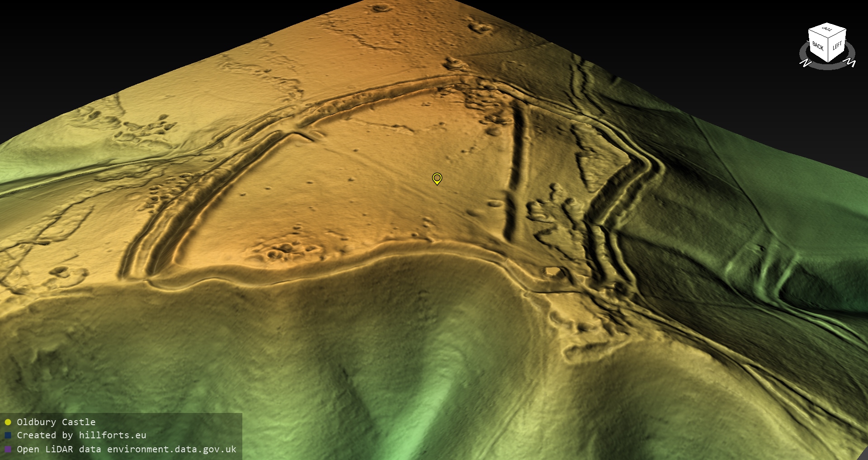Image resolution: width=868 pixels, height=460 pixels.
Task: Click the purple square beside Open LiDAR data
Action: pos(8,449)
